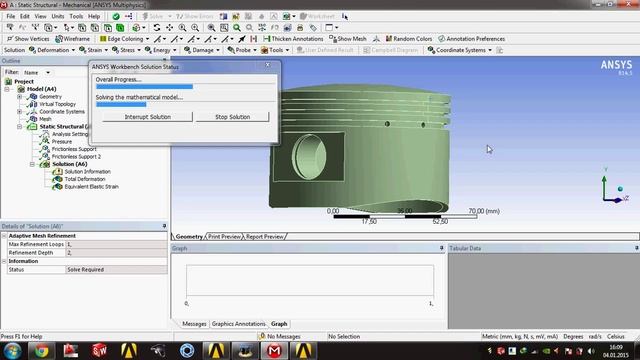Image resolution: width=640 pixels, height=360 pixels.
Task: Click the Solving mathematical model progress bar
Action: click(x=186, y=104)
